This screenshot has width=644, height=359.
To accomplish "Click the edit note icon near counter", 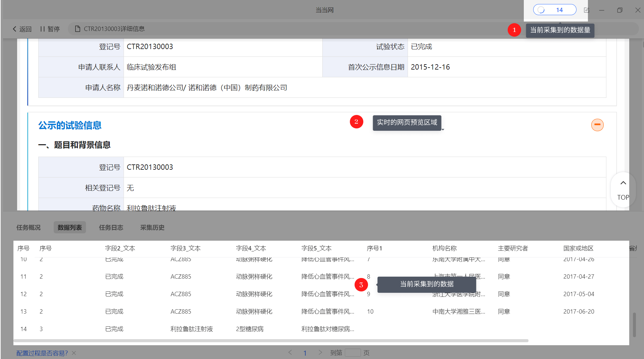I will (x=586, y=10).
